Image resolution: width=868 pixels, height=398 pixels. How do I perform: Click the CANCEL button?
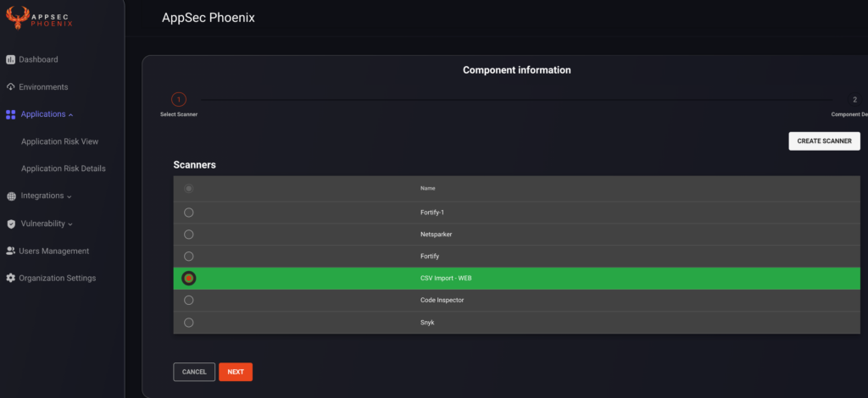[x=194, y=372]
